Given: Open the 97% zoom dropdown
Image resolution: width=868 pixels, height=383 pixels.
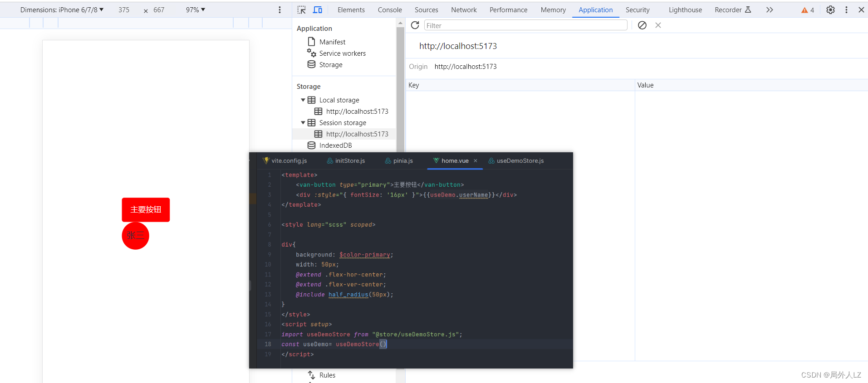Looking at the screenshot, I should click(x=195, y=10).
